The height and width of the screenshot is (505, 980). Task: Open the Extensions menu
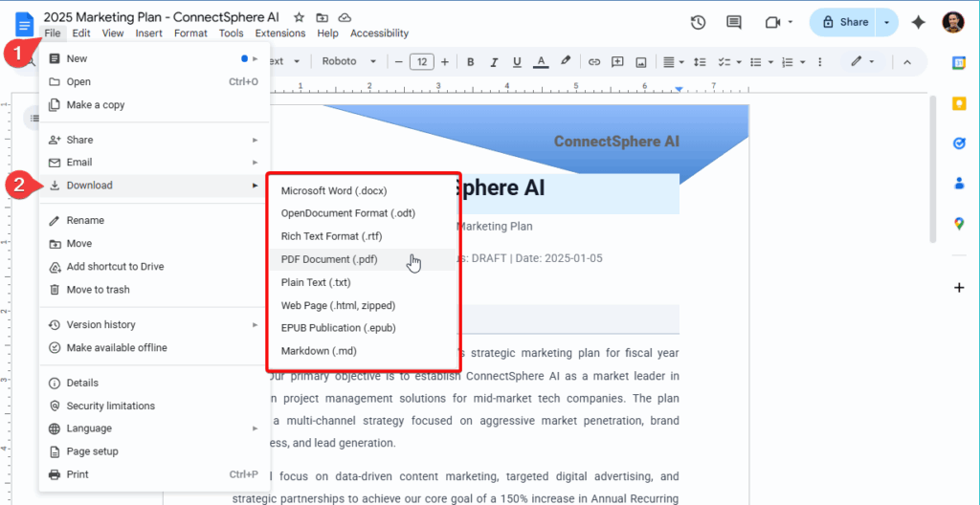click(x=280, y=33)
